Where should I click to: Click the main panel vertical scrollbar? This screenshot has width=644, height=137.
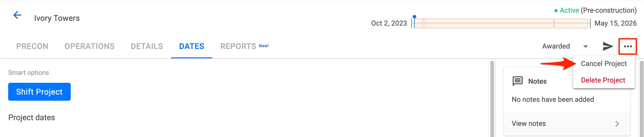coord(492,99)
